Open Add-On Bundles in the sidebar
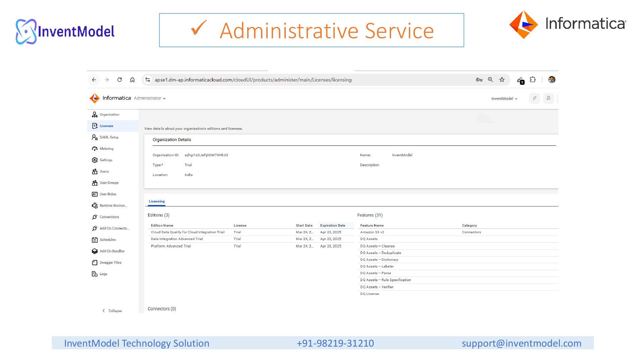 click(113, 251)
